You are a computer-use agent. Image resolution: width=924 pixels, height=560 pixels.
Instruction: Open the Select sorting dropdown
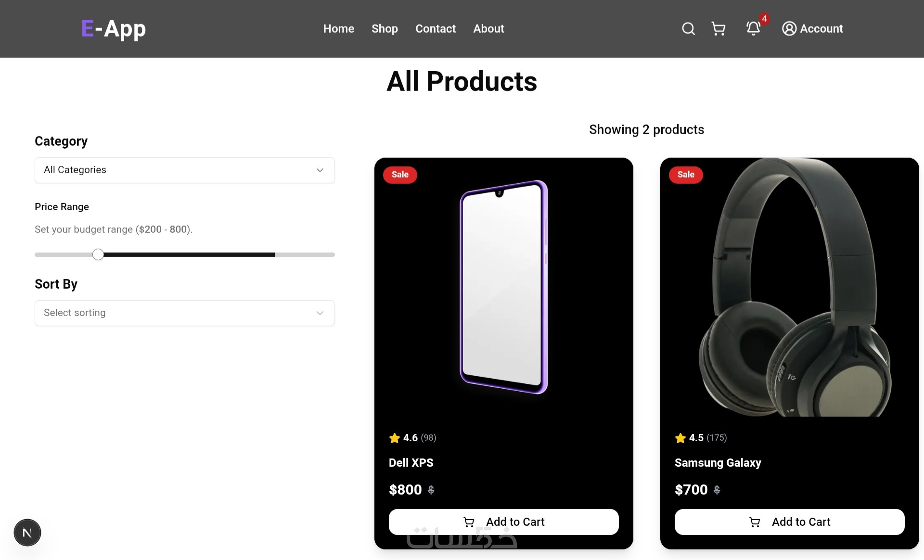pyautogui.click(x=184, y=313)
